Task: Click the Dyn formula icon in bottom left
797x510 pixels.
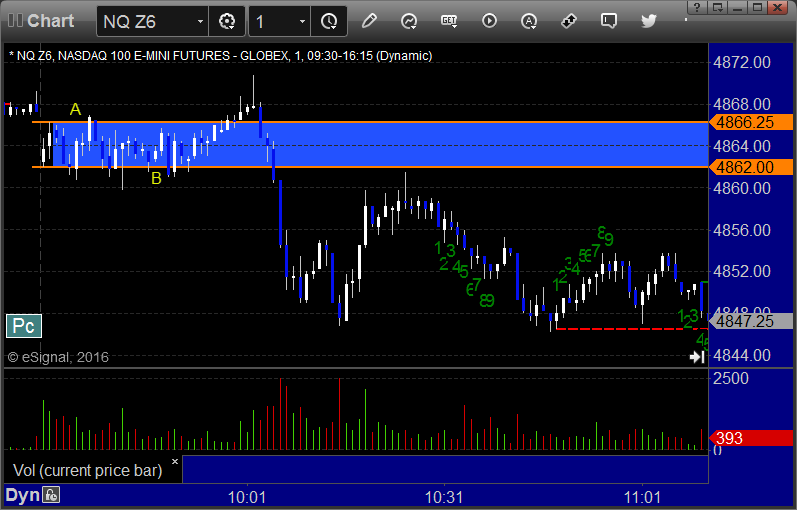Action: click(x=51, y=495)
